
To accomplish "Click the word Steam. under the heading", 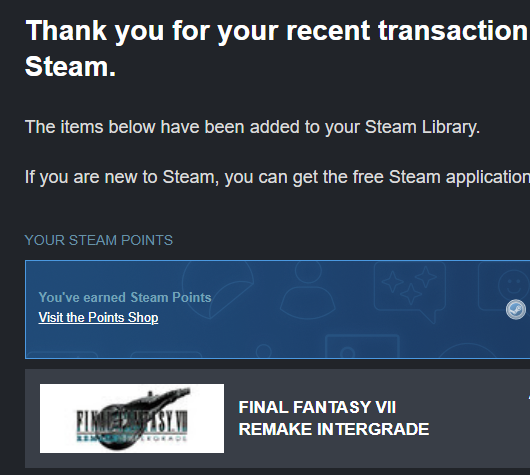I will tap(70, 67).
